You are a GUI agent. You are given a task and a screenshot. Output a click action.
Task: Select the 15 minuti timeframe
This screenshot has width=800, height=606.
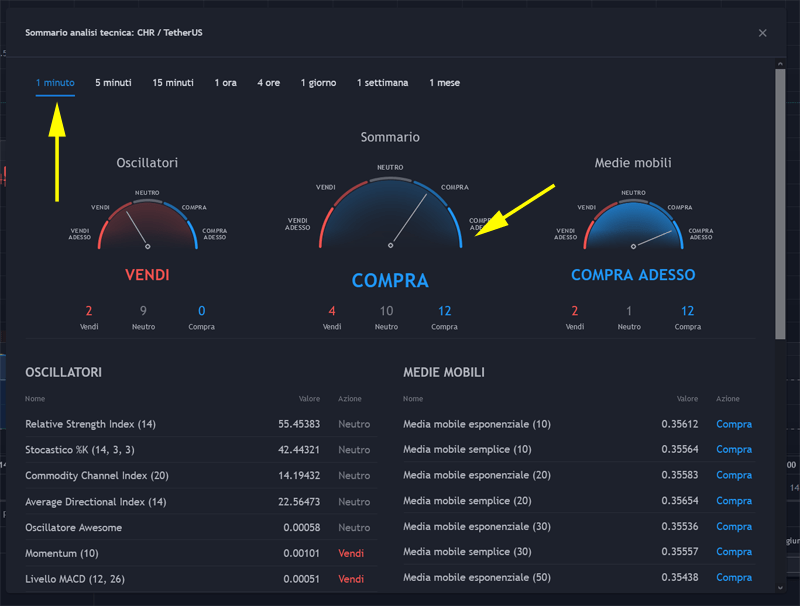[x=172, y=83]
